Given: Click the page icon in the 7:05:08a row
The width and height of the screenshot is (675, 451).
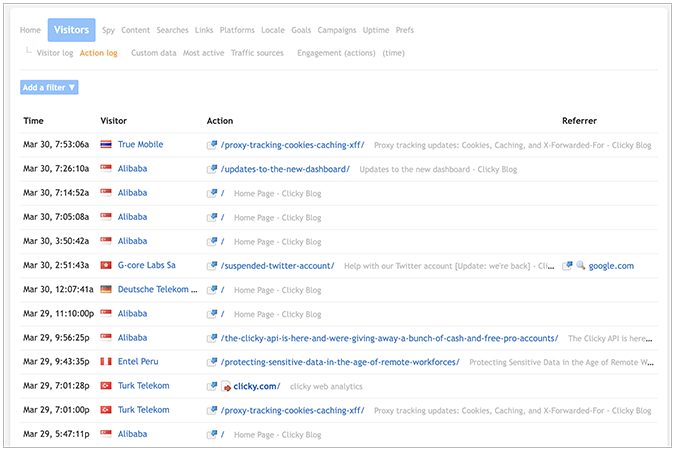Looking at the screenshot, I should tap(212, 217).
